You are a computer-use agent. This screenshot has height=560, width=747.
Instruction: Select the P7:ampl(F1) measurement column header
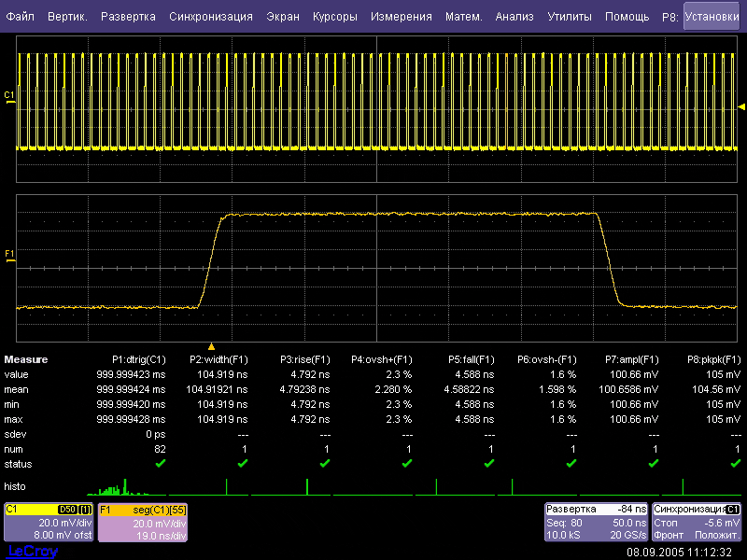pyautogui.click(x=632, y=359)
